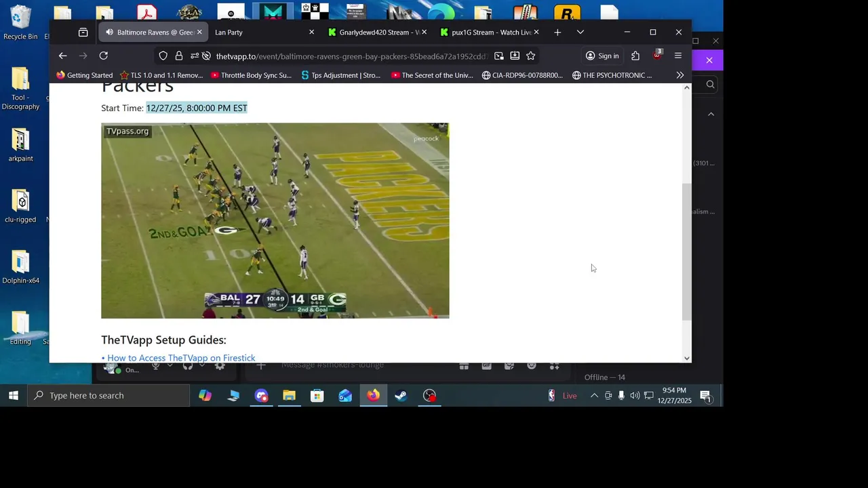Mute the Baltimore Ravens tab audio

click(x=109, y=33)
